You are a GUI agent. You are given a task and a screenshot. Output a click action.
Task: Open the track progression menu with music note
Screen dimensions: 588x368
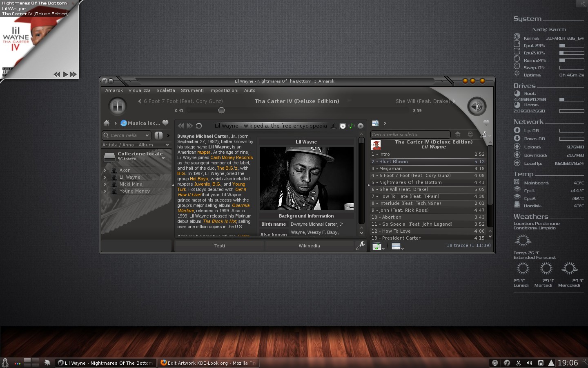(x=378, y=246)
